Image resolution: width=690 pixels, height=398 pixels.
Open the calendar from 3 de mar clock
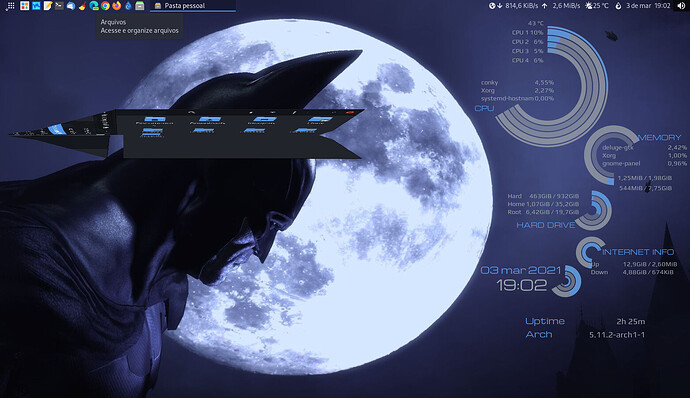pos(648,6)
